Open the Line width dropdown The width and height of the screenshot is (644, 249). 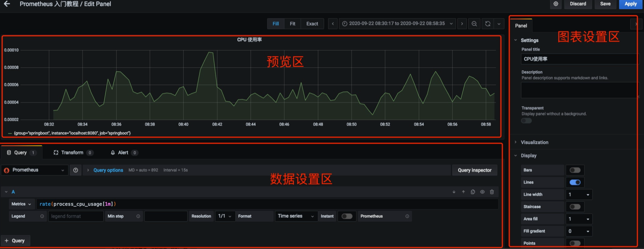pos(579,195)
